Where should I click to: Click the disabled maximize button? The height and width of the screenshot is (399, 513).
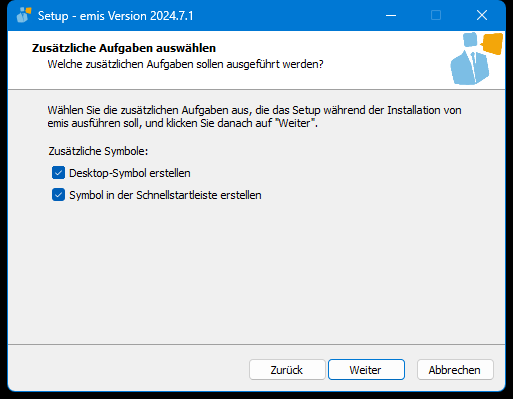436,15
